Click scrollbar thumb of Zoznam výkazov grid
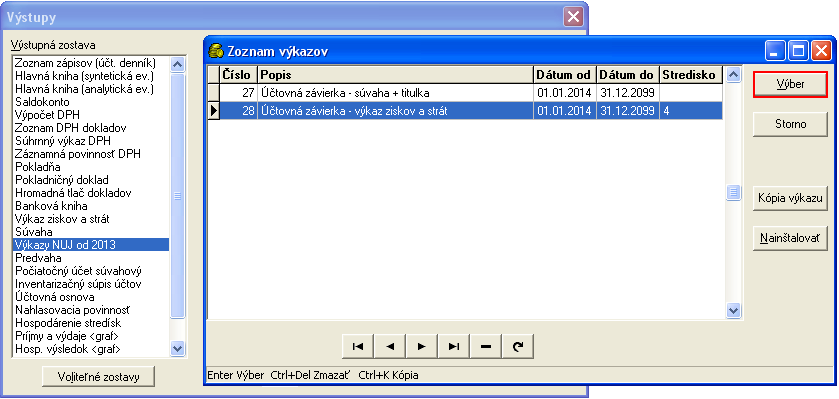The width and height of the screenshot is (839, 399). pos(733,193)
